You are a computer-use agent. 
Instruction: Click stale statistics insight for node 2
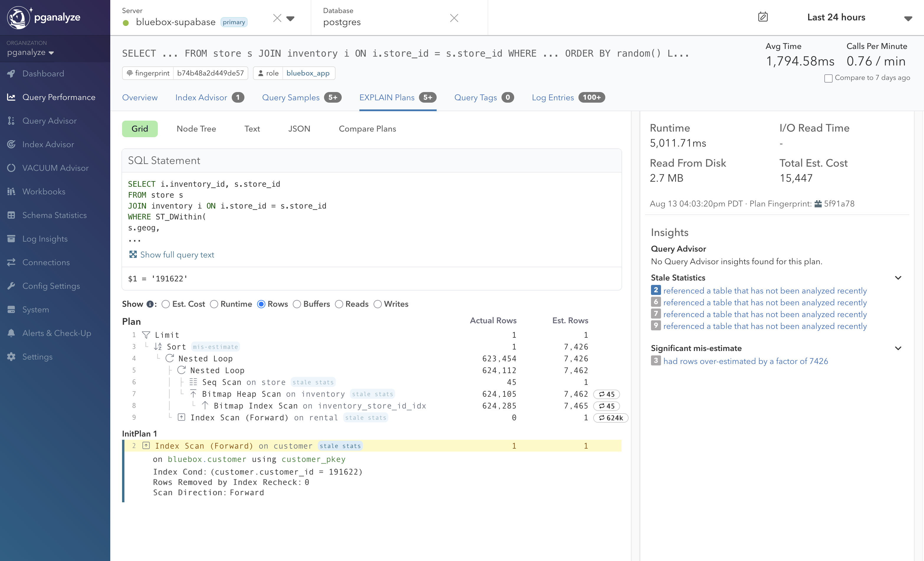coord(764,291)
